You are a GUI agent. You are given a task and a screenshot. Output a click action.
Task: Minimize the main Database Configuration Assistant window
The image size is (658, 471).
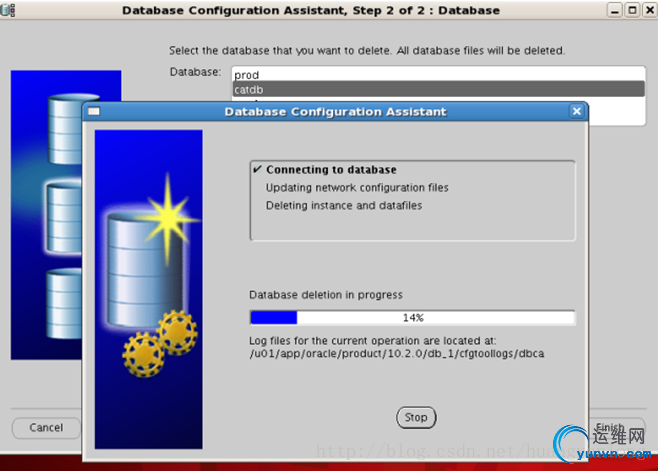(615, 10)
